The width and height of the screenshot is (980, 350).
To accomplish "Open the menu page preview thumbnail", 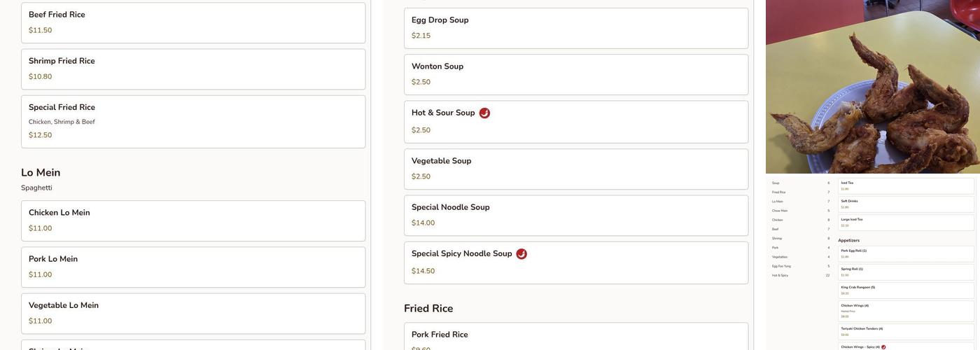I will [x=872, y=262].
